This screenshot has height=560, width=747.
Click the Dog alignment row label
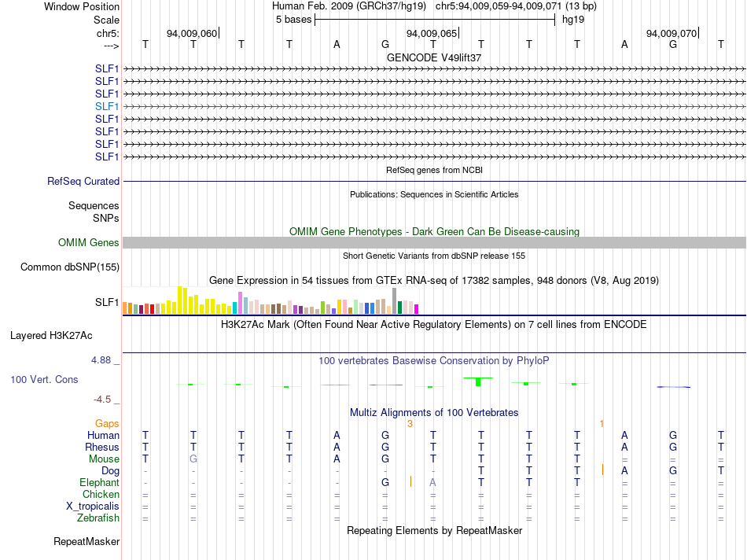[111, 471]
